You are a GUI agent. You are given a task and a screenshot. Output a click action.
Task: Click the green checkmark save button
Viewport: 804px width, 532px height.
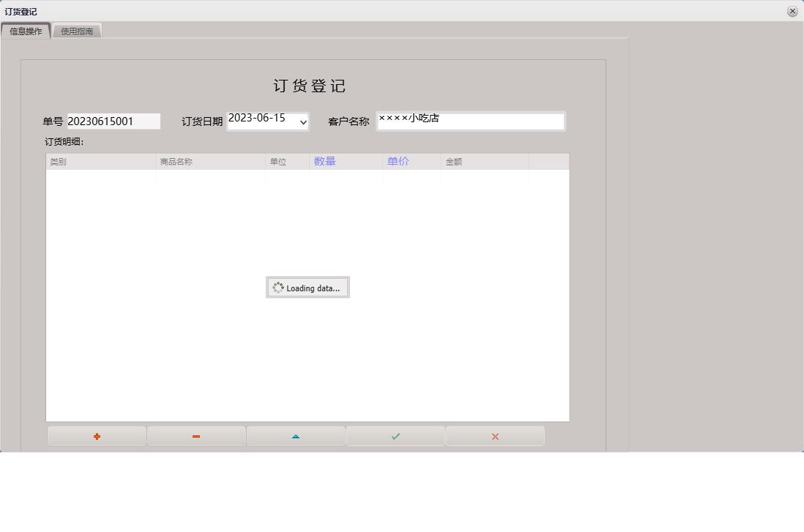pyautogui.click(x=395, y=436)
